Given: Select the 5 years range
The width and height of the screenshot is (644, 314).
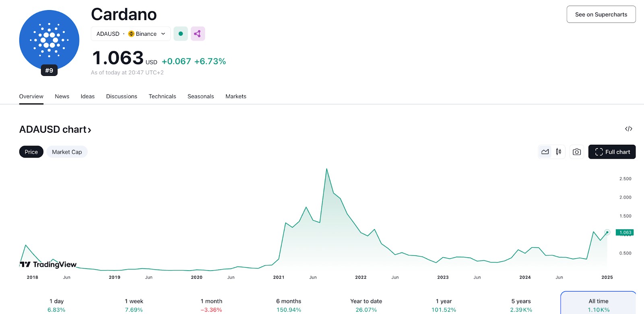Looking at the screenshot, I should (x=521, y=305).
